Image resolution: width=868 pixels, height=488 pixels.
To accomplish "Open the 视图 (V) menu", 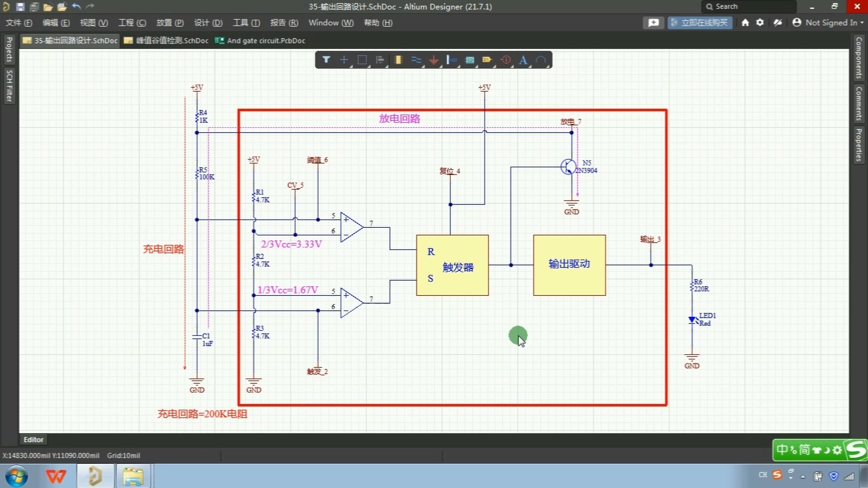I will click(94, 22).
